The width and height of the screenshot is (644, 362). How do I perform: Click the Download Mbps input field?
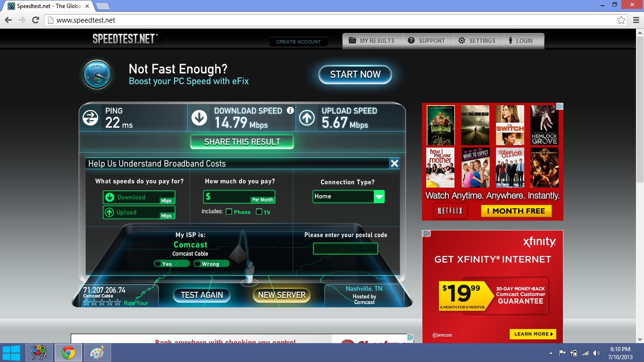(x=139, y=197)
